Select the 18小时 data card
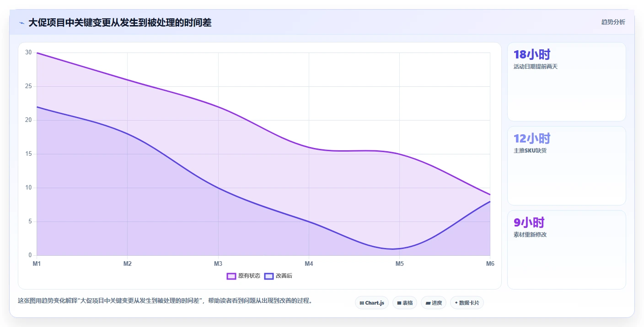The image size is (644, 327). (x=567, y=82)
